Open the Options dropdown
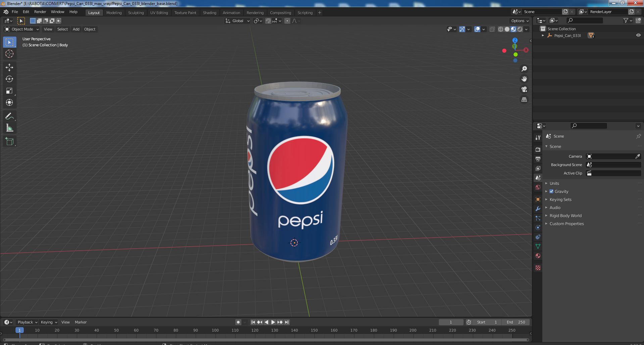The width and height of the screenshot is (644, 345). coord(520,21)
